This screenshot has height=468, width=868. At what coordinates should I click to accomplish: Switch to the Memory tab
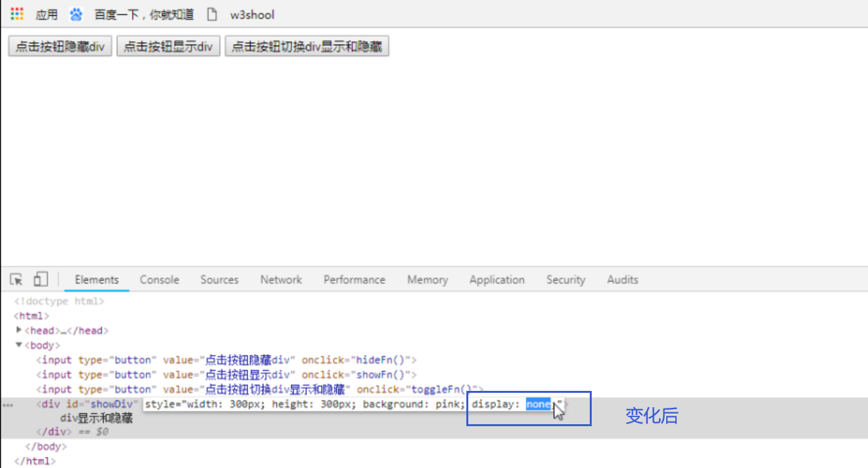pos(427,280)
